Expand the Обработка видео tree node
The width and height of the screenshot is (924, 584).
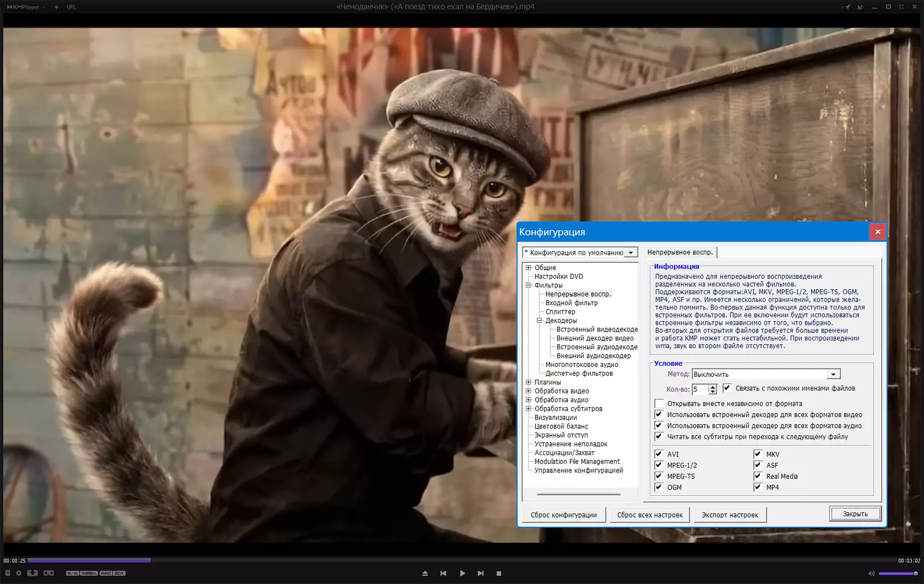[x=529, y=391]
